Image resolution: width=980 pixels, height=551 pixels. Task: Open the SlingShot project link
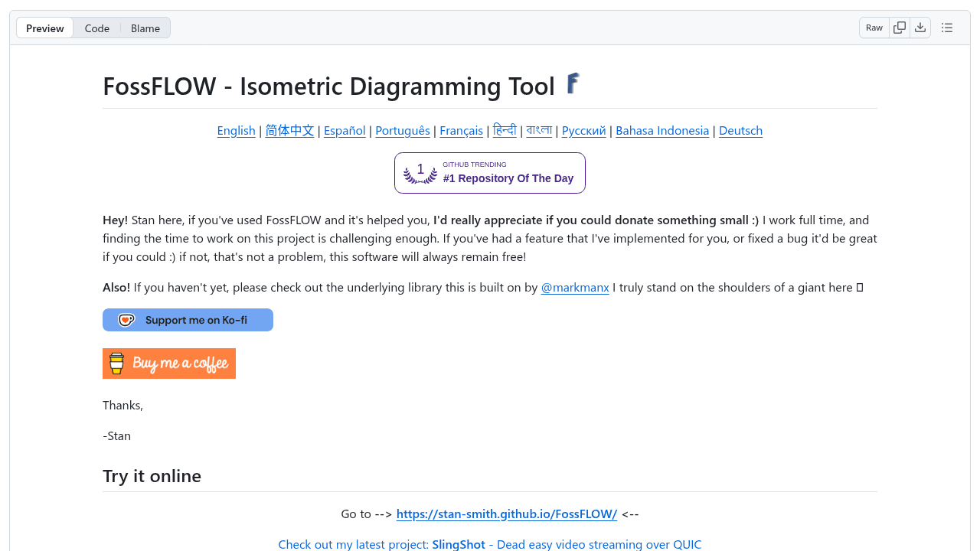pos(458,544)
